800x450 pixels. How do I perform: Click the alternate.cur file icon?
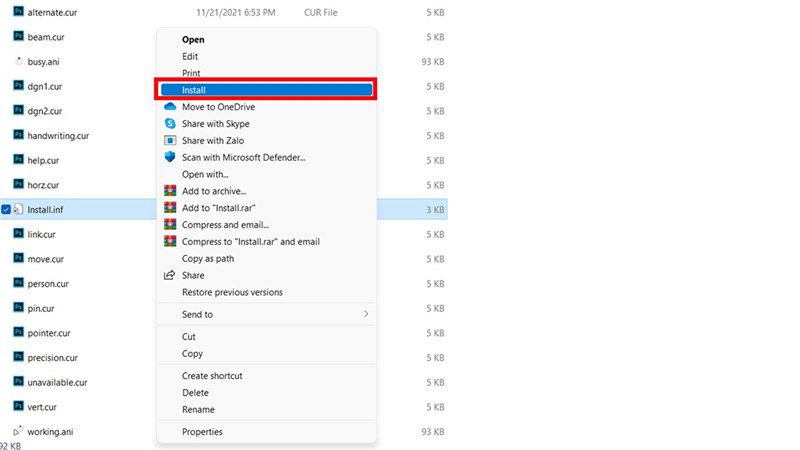[x=18, y=11]
